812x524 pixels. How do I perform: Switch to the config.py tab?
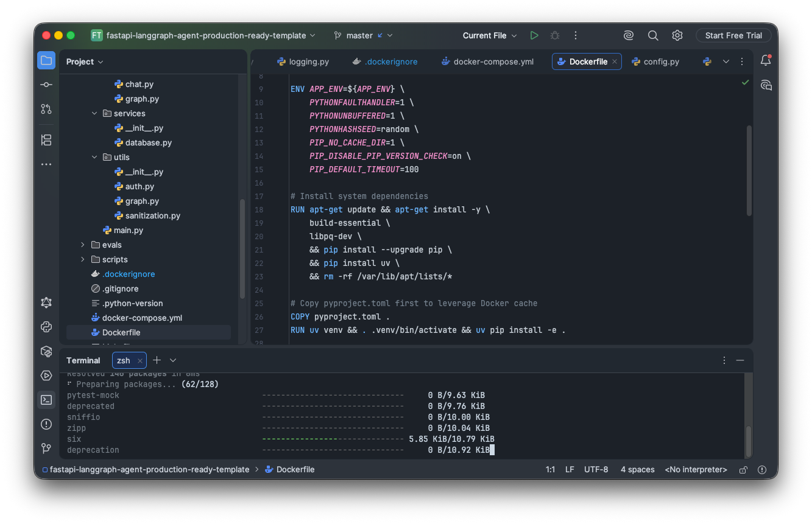(655, 61)
